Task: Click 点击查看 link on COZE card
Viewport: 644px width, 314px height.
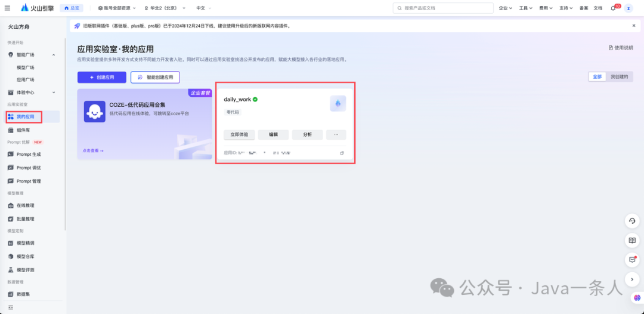Action: tap(93, 151)
